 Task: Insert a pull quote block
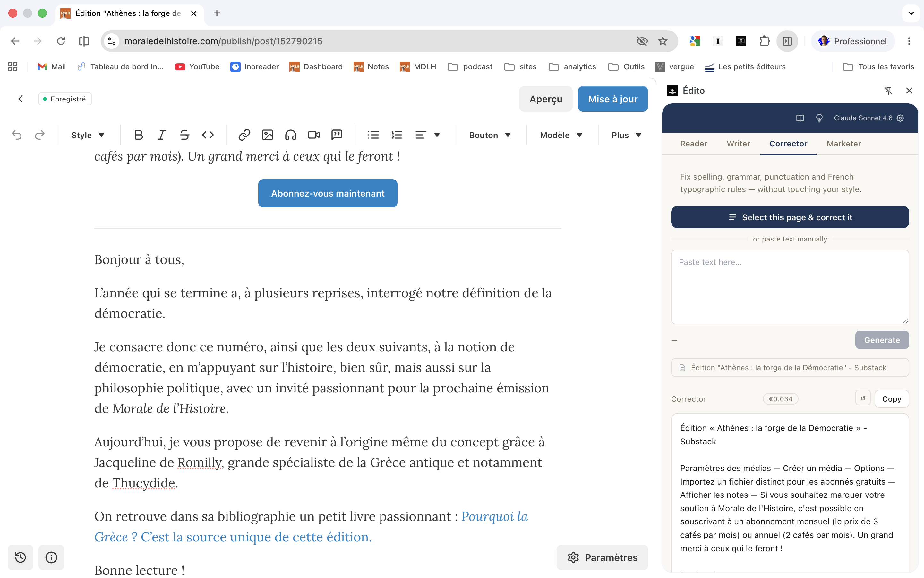[337, 135]
